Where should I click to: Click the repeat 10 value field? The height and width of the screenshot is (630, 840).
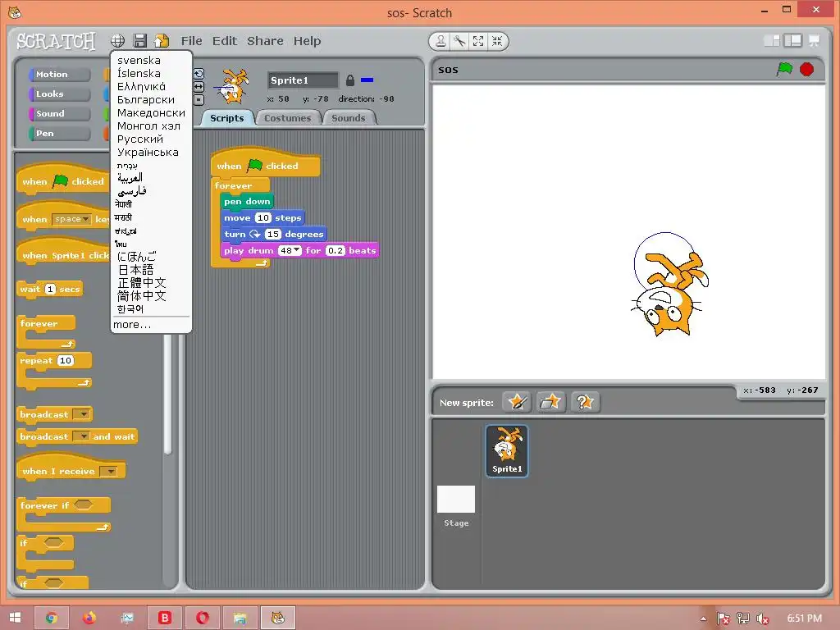point(66,361)
